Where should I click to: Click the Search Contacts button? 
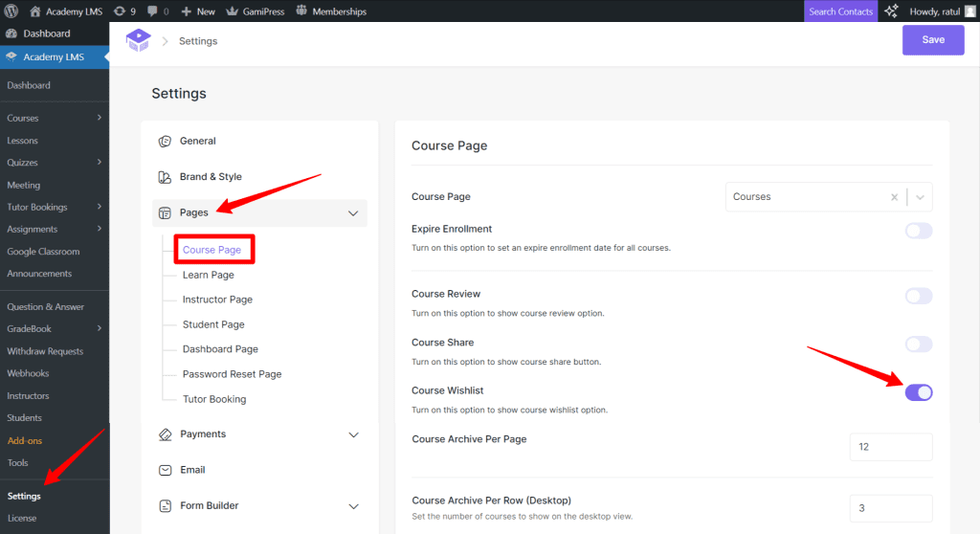[x=840, y=11]
